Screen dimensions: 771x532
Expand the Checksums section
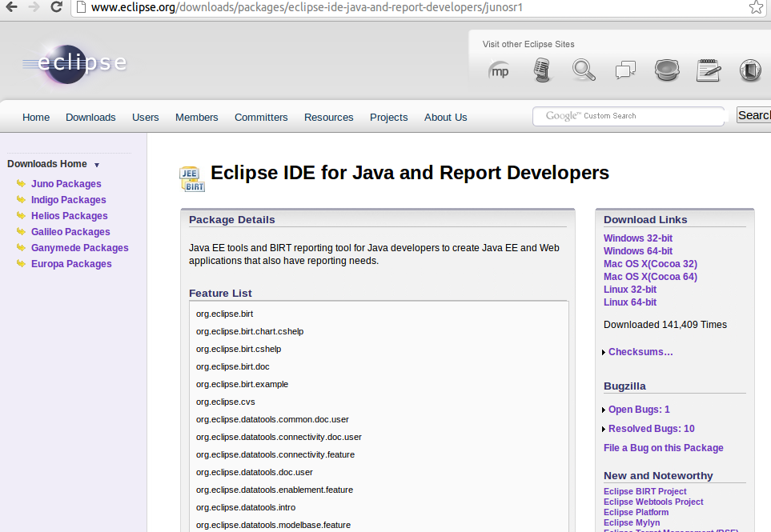click(640, 352)
